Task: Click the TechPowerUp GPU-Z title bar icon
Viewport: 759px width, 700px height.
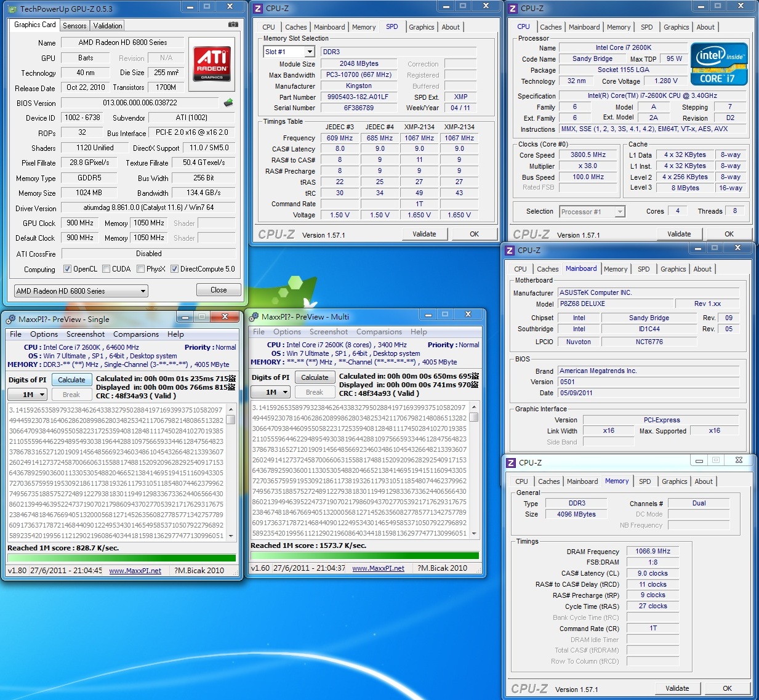Action: pyautogui.click(x=12, y=9)
